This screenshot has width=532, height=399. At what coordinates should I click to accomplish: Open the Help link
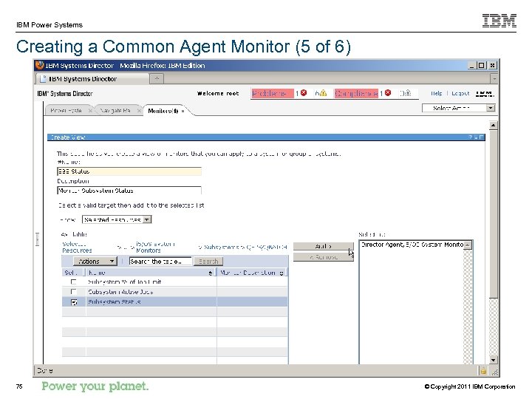point(437,93)
